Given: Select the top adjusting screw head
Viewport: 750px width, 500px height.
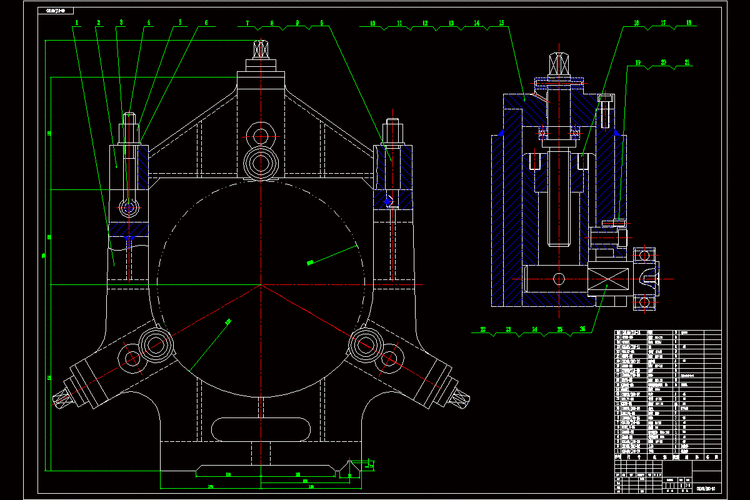Looking at the screenshot, I should click(262, 49).
